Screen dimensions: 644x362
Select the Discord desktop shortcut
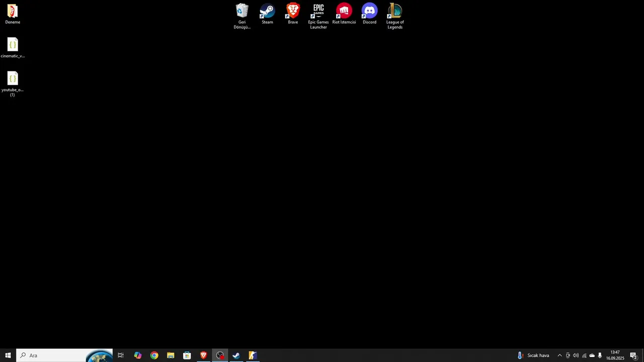pyautogui.click(x=369, y=14)
